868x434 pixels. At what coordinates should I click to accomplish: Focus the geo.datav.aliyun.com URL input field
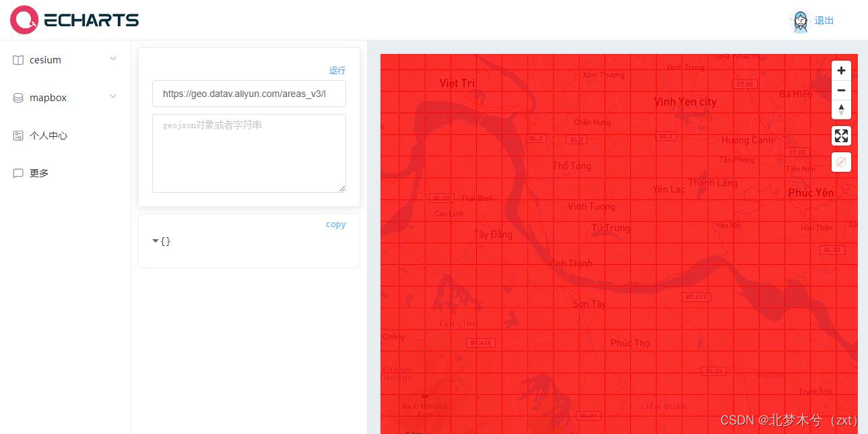(x=248, y=94)
